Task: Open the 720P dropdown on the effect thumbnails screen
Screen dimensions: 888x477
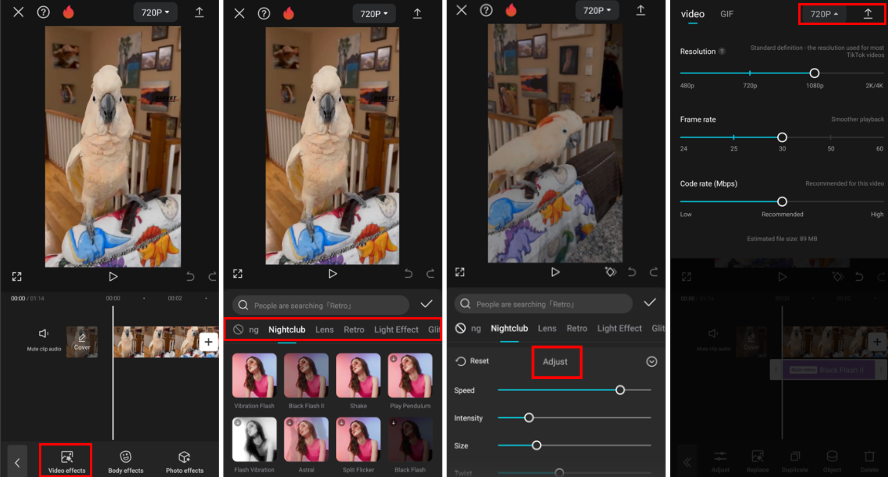Action: tap(374, 14)
